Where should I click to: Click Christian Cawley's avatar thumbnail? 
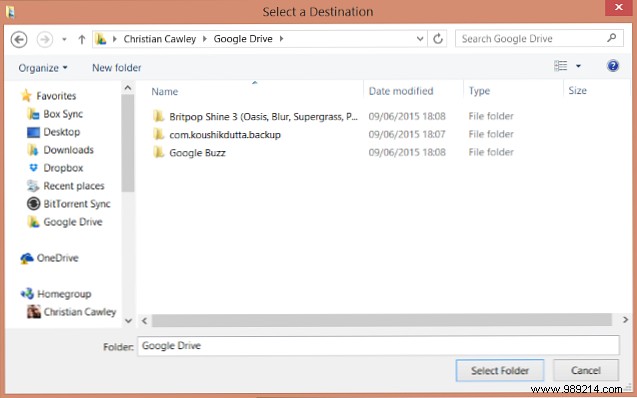[34, 311]
